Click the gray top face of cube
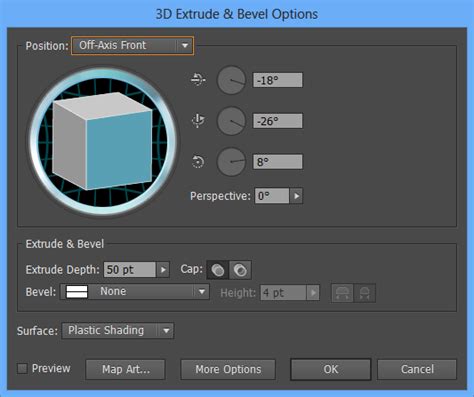474x397 pixels. click(102, 105)
